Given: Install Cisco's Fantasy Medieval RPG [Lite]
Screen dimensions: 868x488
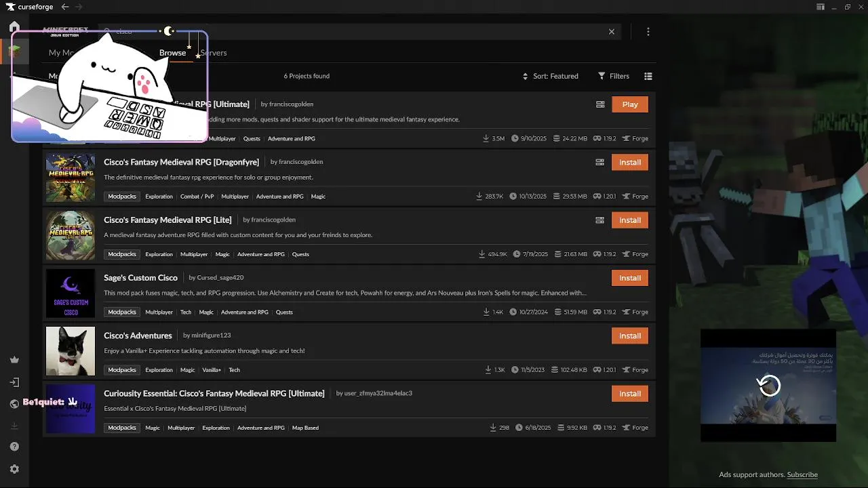Looking at the screenshot, I should pyautogui.click(x=630, y=220).
